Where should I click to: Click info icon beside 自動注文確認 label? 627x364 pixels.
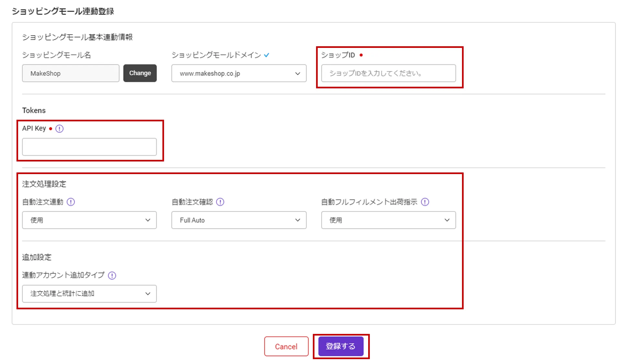pyautogui.click(x=220, y=202)
